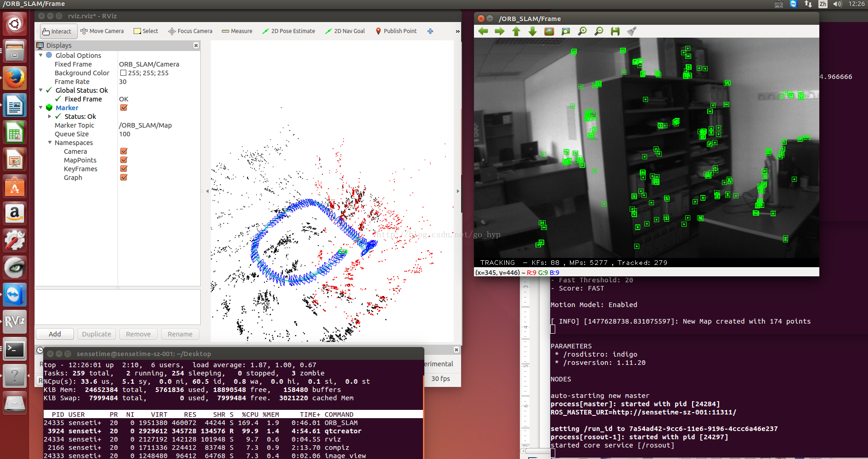This screenshot has height=459, width=868.
Task: Open the Files manager from the dock
Action: [x=15, y=50]
